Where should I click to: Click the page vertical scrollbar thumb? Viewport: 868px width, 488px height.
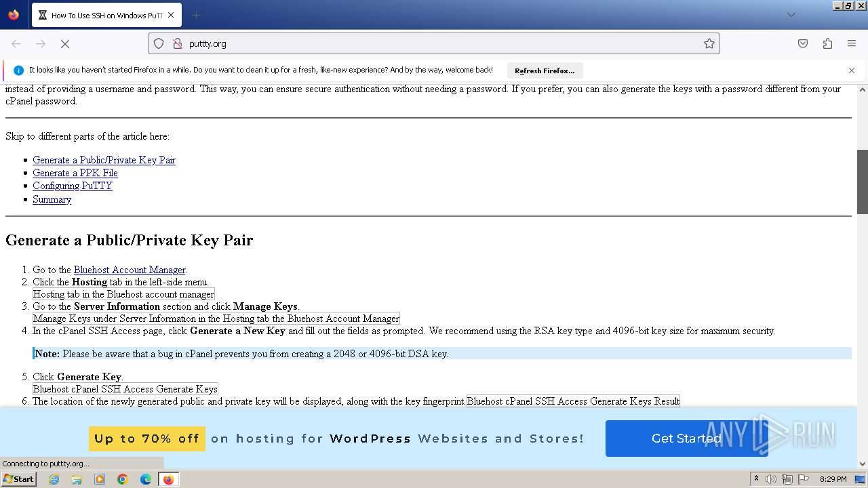[x=863, y=182]
